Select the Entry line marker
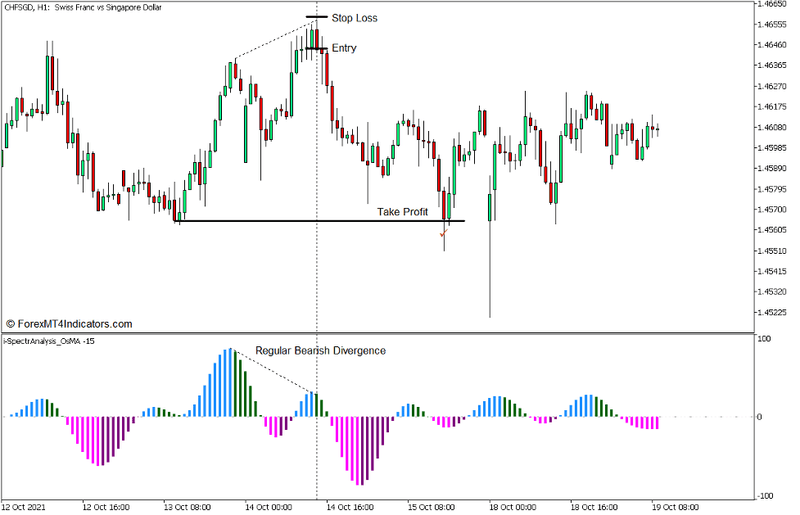The width and height of the screenshot is (800, 515). [316, 48]
